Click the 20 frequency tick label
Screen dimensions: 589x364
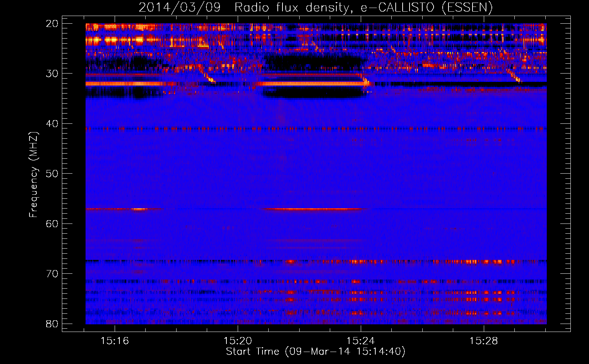coord(52,24)
